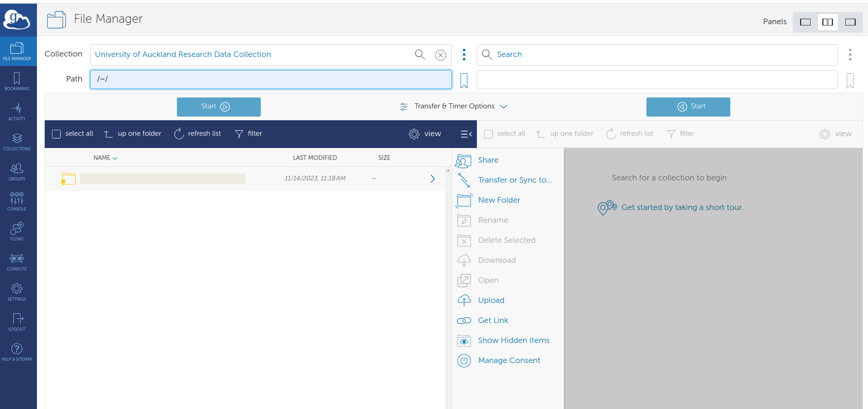Click right pane filter
The width and height of the screenshot is (868, 409).
click(x=681, y=133)
